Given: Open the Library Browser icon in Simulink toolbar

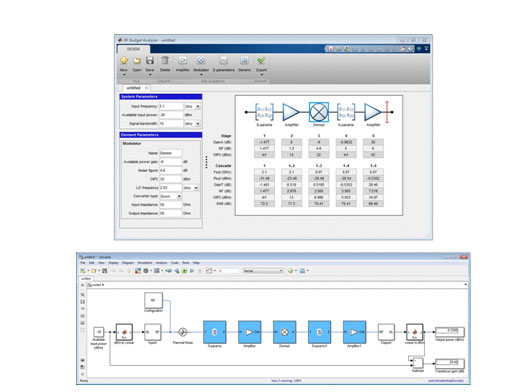Looking at the screenshot, I should pos(138,271).
